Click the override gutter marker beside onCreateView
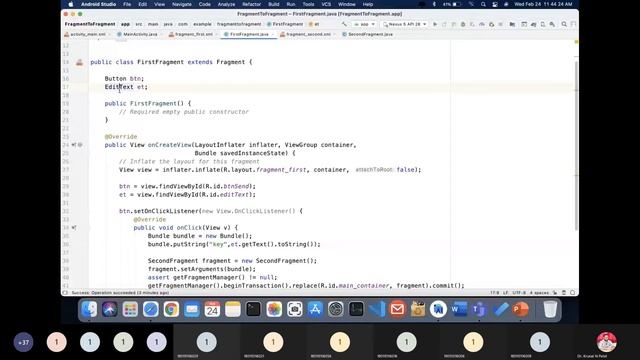The image size is (640, 360). pos(74,144)
